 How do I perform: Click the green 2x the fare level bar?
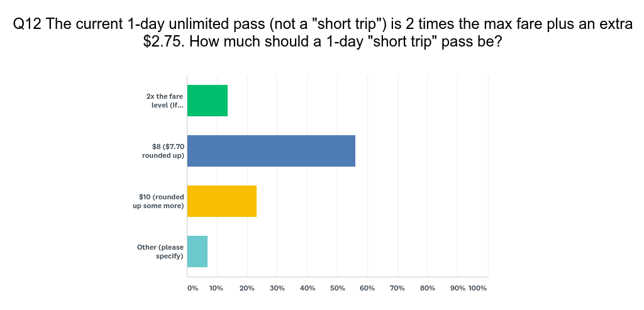tap(208, 101)
